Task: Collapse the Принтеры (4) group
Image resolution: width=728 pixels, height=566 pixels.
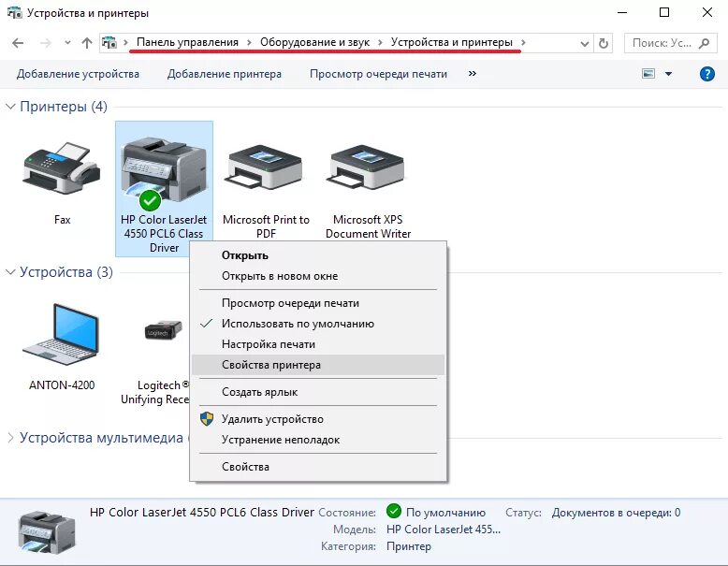Action: 10,107
